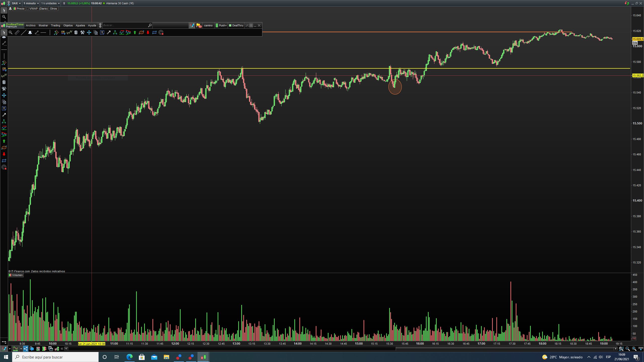Select the ruler measurement tool in toolbar
644x362 pixels.
(x=17, y=32)
